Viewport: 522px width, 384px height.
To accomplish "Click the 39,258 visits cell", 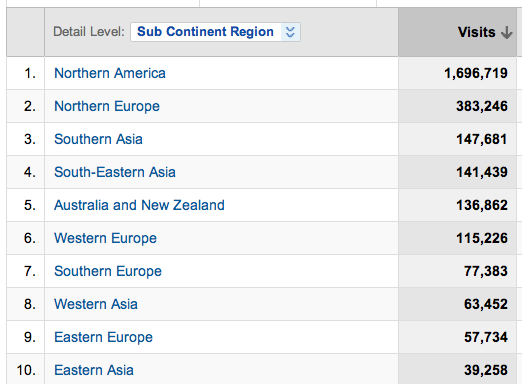I will coord(457,369).
